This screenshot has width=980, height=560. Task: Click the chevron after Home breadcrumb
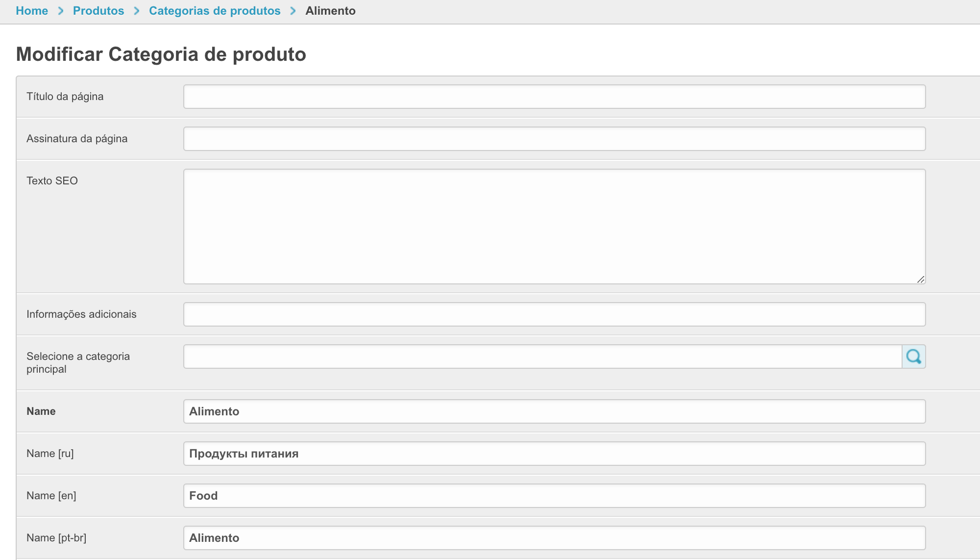point(61,11)
